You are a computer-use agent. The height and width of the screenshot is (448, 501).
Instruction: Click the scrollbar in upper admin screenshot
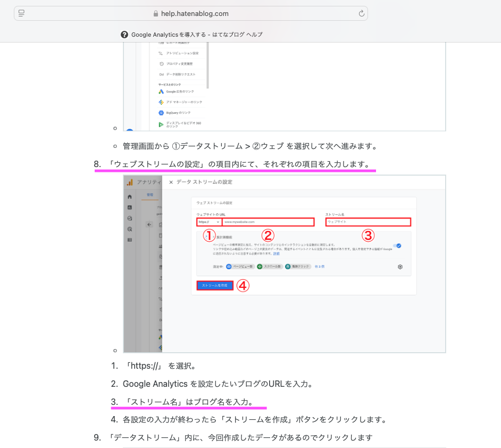[207, 65]
